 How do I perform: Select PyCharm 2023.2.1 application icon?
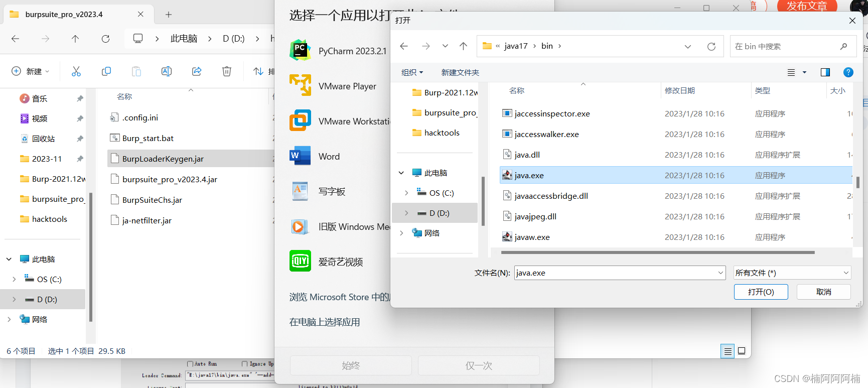point(300,50)
